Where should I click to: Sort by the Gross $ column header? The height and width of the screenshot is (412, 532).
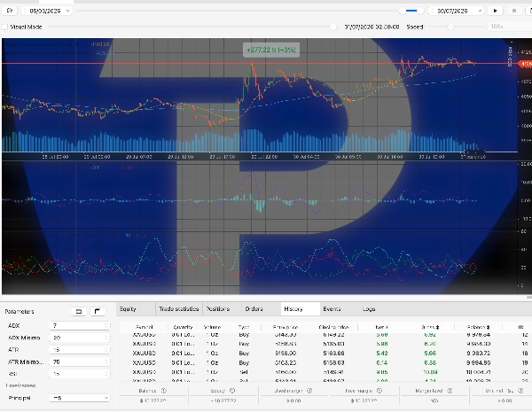tap(430, 327)
